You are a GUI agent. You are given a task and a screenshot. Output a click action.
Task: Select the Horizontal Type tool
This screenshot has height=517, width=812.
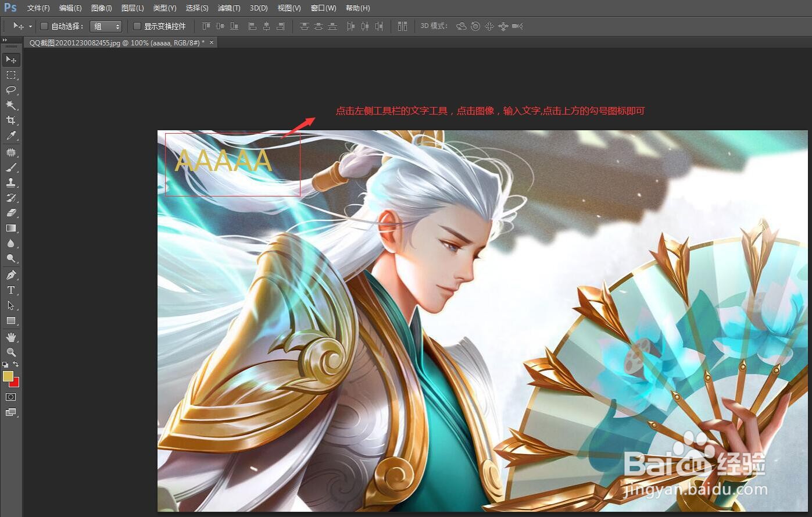11,290
